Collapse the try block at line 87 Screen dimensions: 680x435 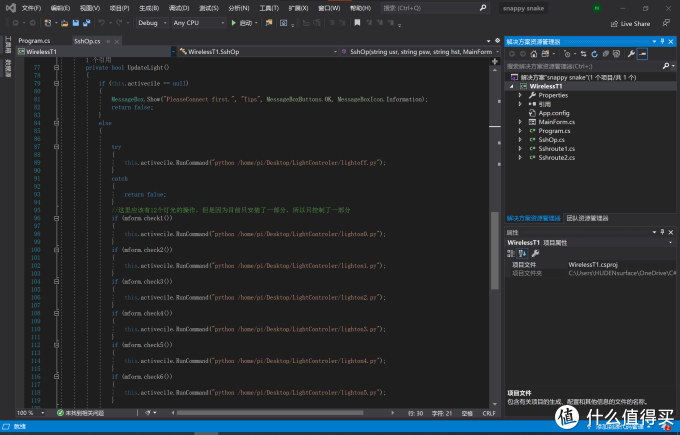(56, 147)
